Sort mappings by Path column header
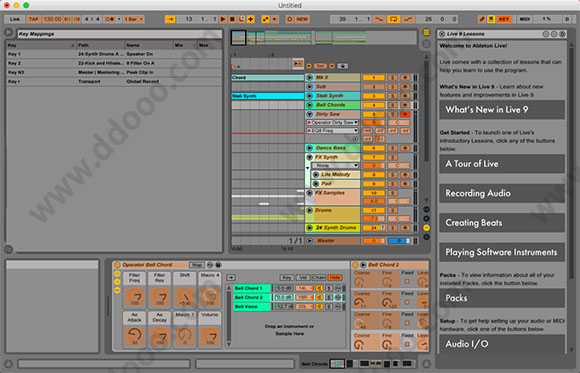This screenshot has height=373, width=580. (x=100, y=45)
